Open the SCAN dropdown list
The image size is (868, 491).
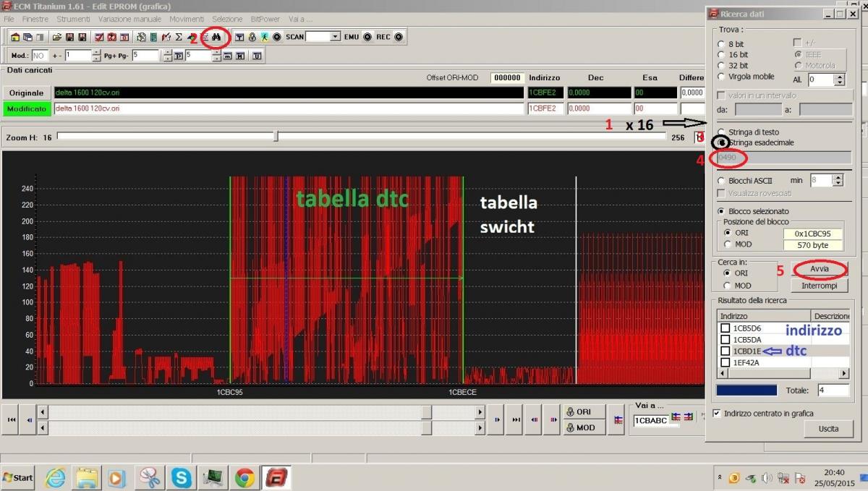click(x=335, y=37)
